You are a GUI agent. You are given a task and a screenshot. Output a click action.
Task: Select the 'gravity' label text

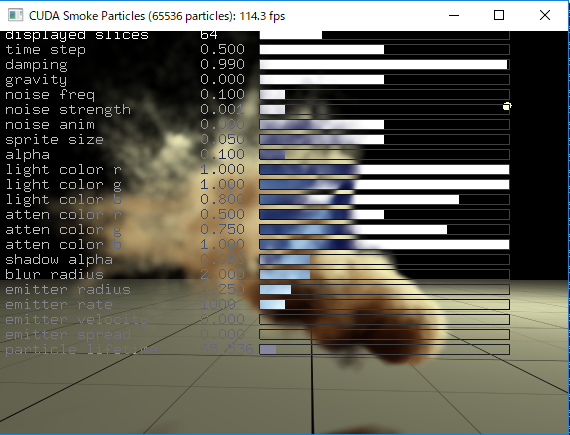[x=36, y=80]
